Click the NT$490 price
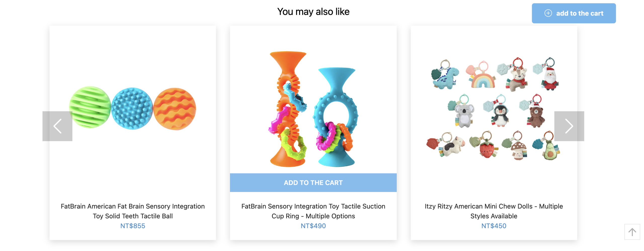The height and width of the screenshot is (251, 644). coord(313,226)
